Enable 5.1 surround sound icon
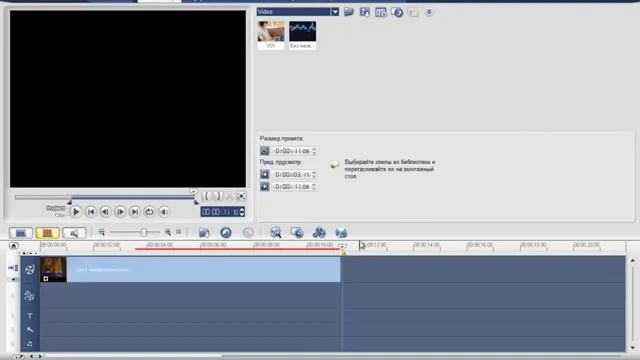Screen dimensions: 640x360 [341, 233]
